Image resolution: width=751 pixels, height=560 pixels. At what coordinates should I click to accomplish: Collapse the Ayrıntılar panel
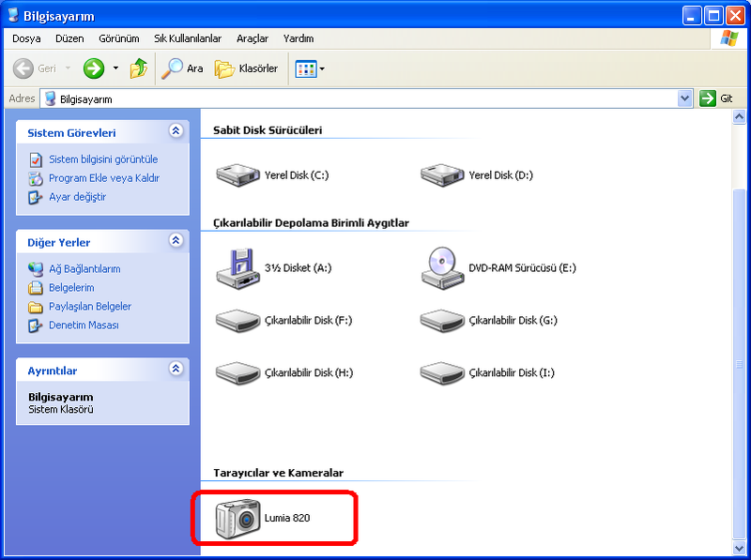176,370
